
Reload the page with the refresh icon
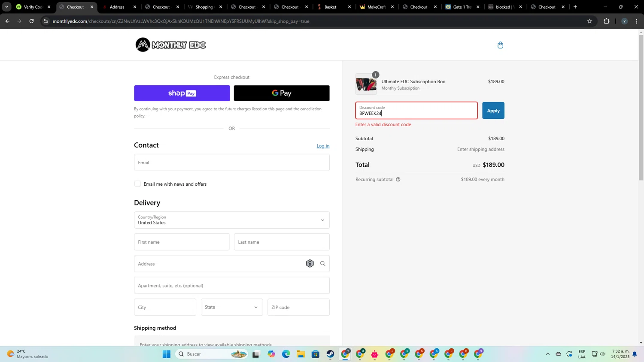click(x=31, y=21)
